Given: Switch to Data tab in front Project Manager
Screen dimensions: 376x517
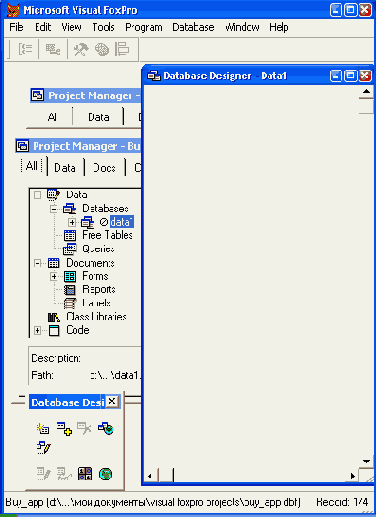Looking at the screenshot, I should pos(65,167).
